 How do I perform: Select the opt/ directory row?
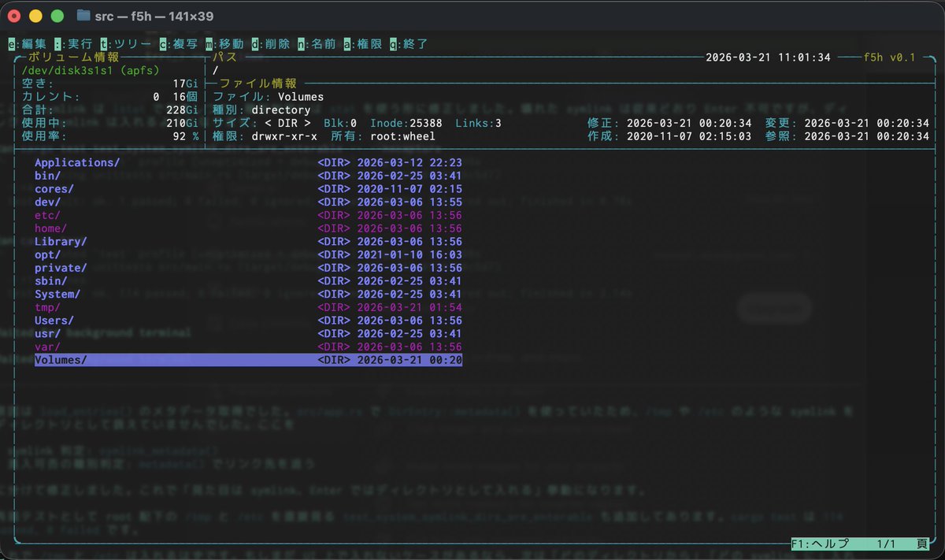click(x=248, y=254)
